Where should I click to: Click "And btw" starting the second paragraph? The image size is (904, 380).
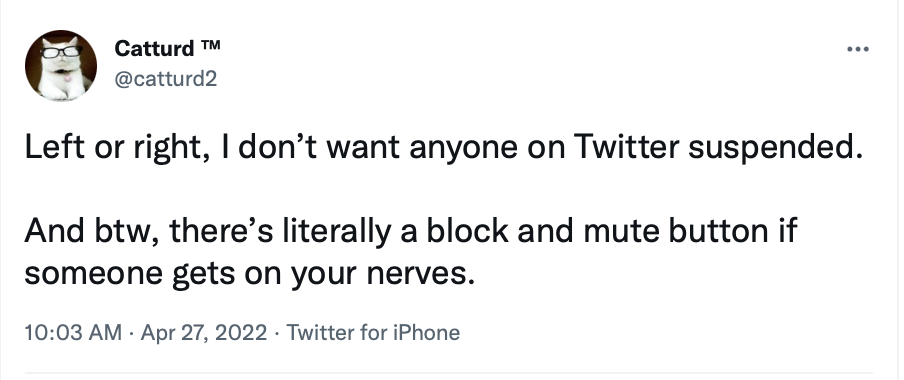tap(92, 231)
